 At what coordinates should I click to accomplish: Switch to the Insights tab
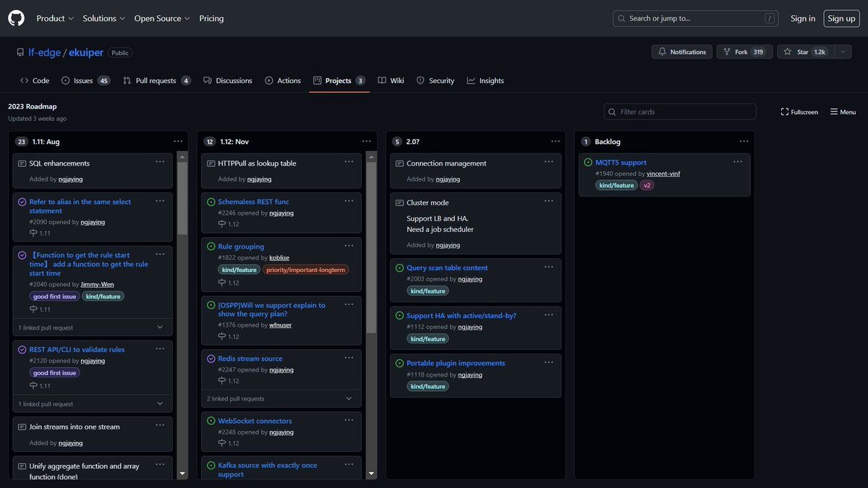click(x=485, y=80)
